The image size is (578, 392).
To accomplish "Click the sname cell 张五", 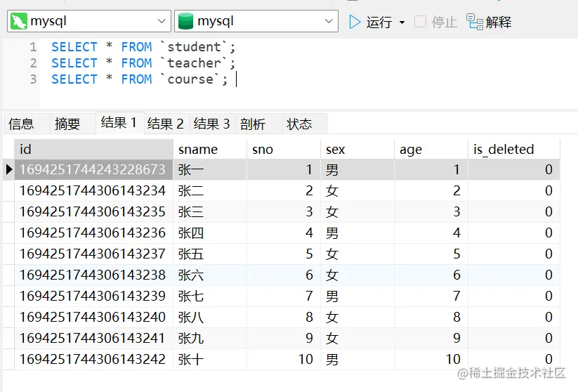I will click(x=210, y=254).
